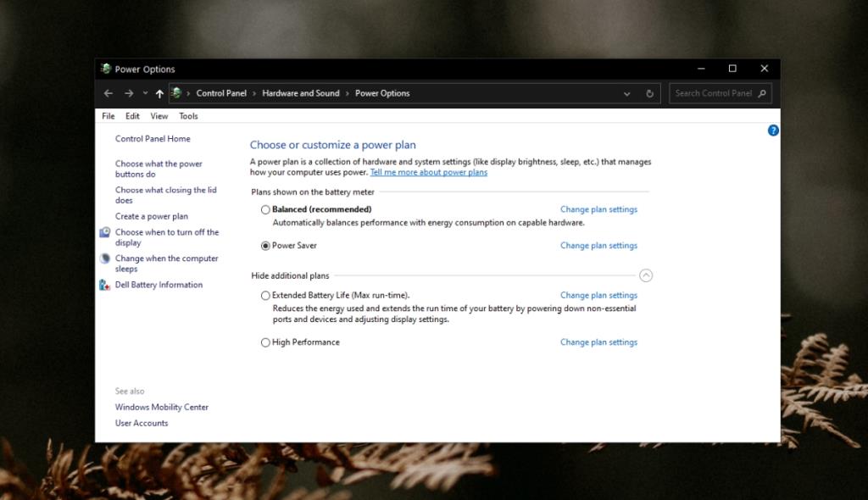Image resolution: width=868 pixels, height=500 pixels.
Task: Click the display icon beside 'Choose when to turn off'
Action: [105, 233]
